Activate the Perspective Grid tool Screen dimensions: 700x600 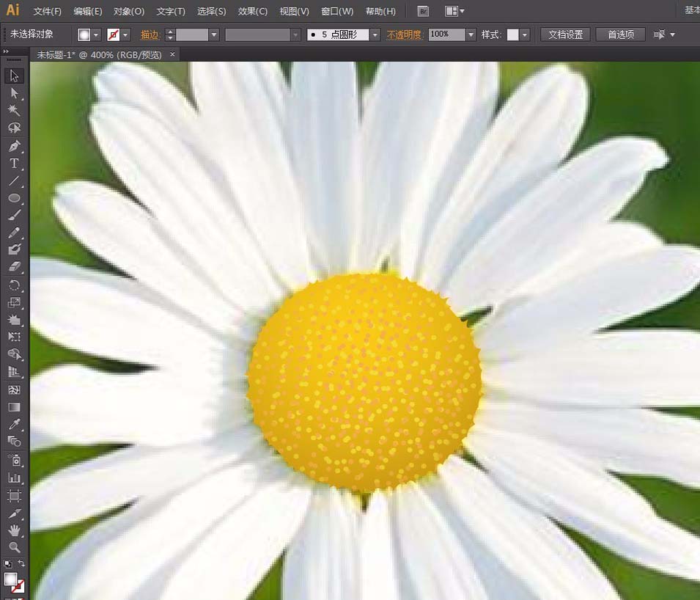point(14,372)
